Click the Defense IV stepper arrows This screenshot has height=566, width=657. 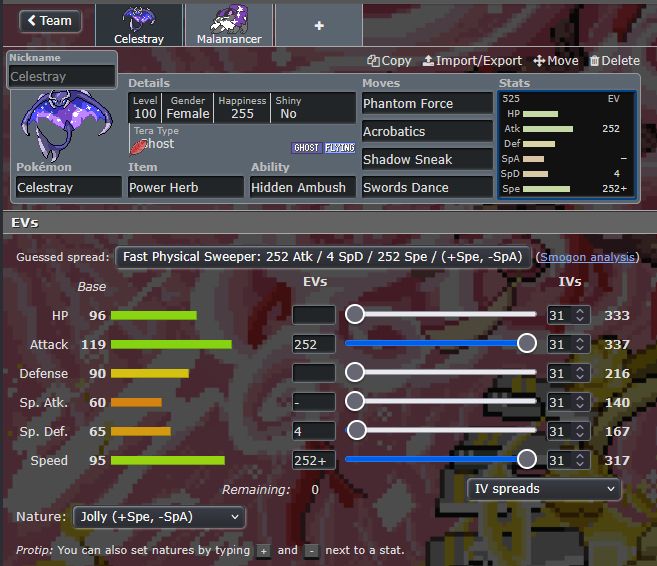[580, 373]
